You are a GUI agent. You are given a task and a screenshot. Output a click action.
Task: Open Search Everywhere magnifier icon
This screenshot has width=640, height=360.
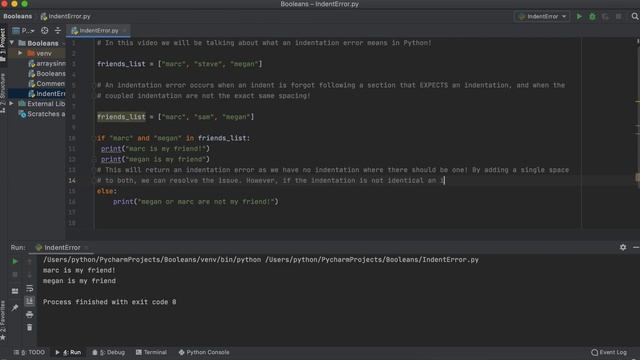[635, 16]
